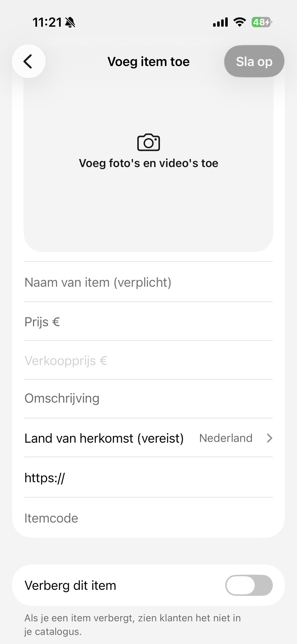This screenshot has height=644, width=297.
Task: Tap the 'Voeg item toe' page title
Action: click(148, 62)
